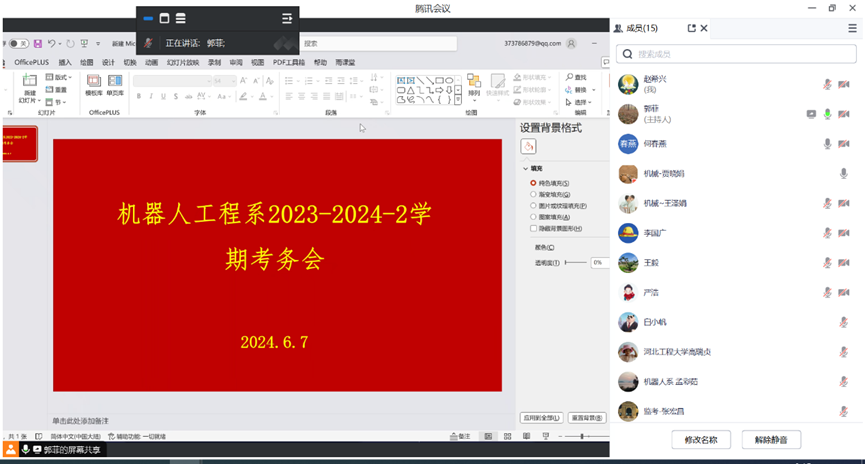This screenshot has width=865, height=464.
Task: Click the save icon in quick access toolbar
Action: [x=38, y=43]
